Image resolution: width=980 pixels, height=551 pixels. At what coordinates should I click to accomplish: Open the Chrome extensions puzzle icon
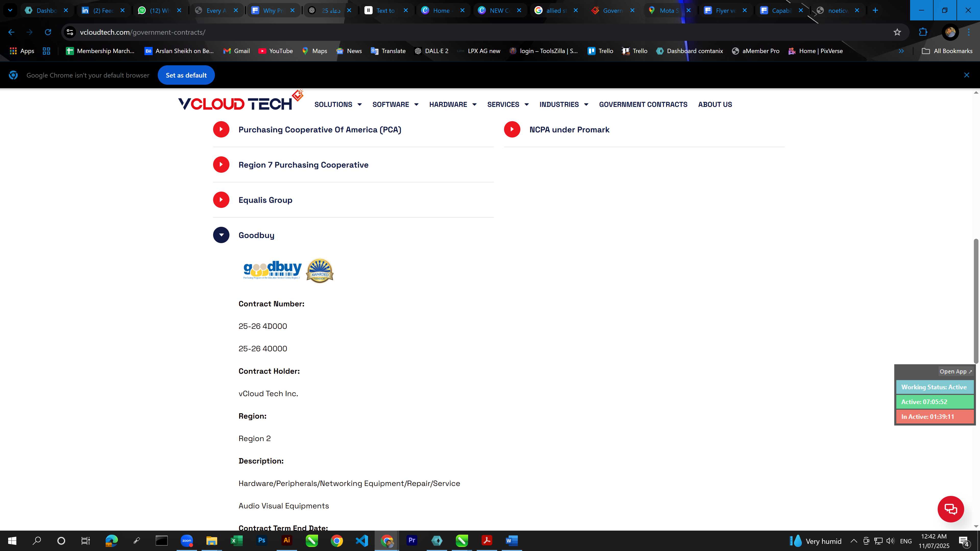(x=923, y=32)
